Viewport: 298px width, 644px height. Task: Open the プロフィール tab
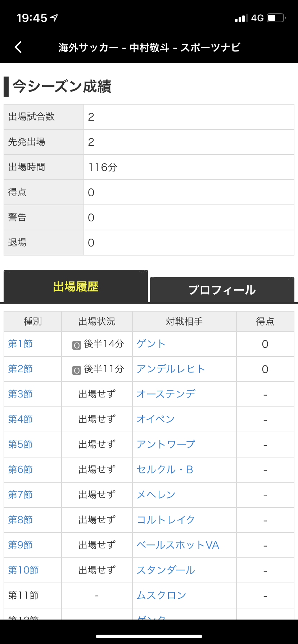click(222, 290)
